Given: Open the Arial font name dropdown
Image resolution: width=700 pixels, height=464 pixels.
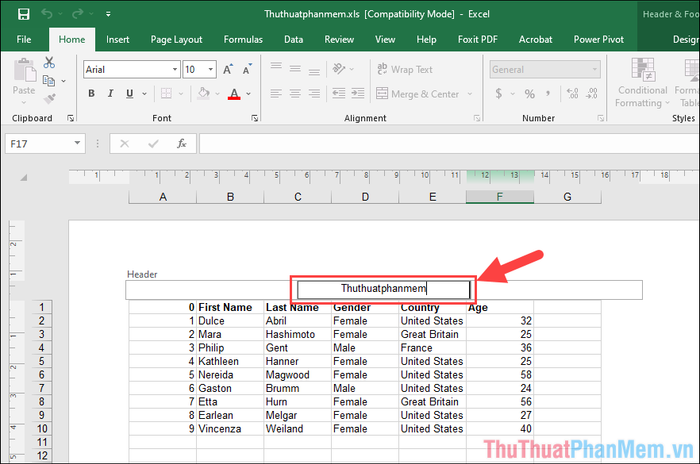Looking at the screenshot, I should tap(171, 70).
